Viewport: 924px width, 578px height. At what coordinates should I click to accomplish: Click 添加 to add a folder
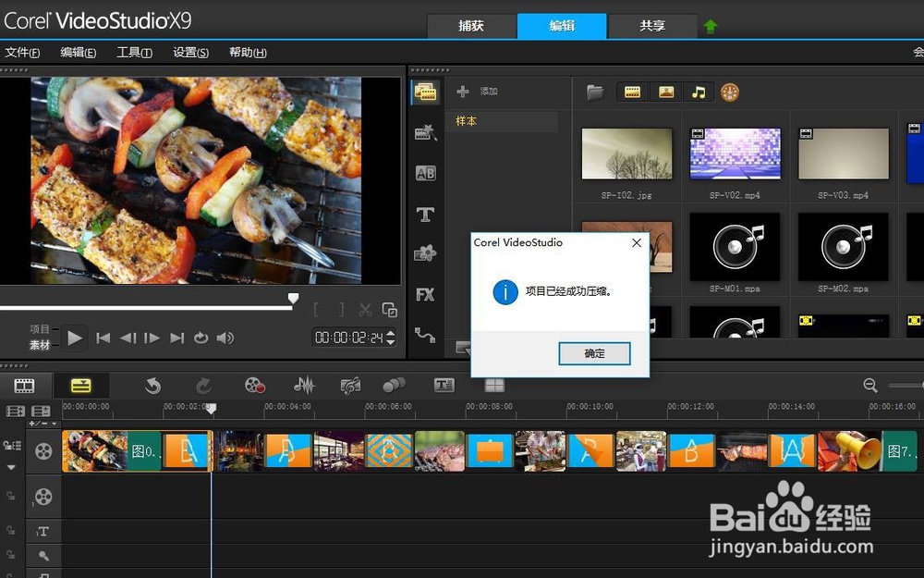click(478, 92)
